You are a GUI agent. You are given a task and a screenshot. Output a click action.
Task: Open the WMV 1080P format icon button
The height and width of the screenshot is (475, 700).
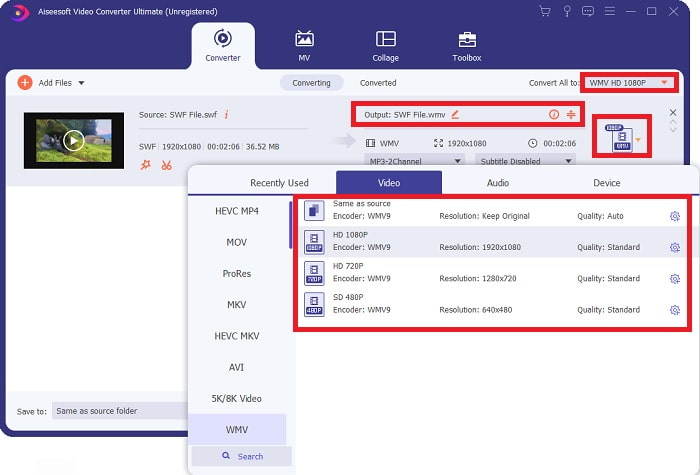619,138
